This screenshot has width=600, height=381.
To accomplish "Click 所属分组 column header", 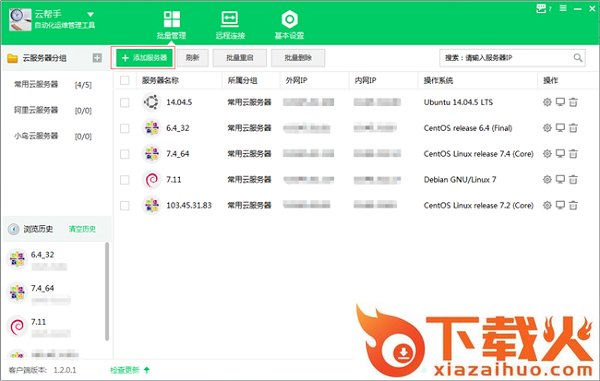I will (242, 80).
